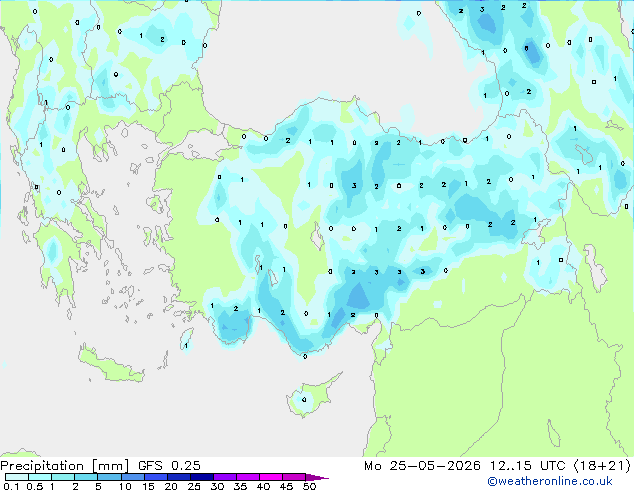
Task: Click the 15–20 mm legend swatch
Action: click(156, 477)
